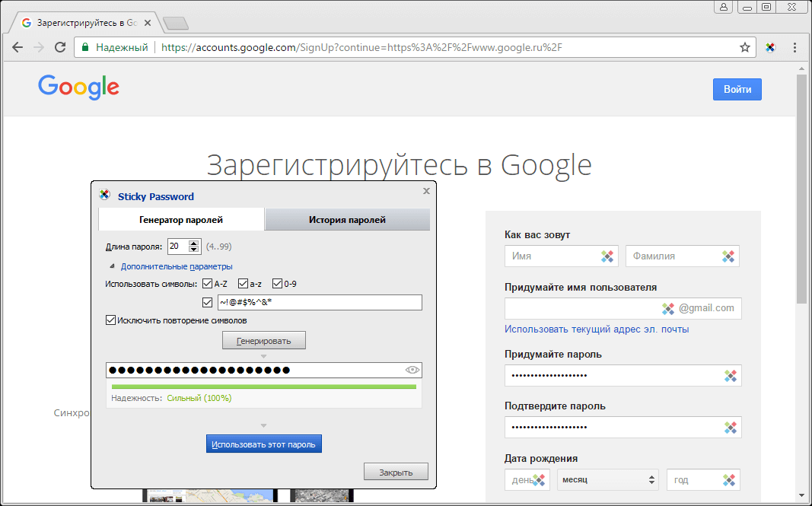This screenshot has height=506, width=812.
Task: Open the месяц dropdown
Action: point(607,479)
